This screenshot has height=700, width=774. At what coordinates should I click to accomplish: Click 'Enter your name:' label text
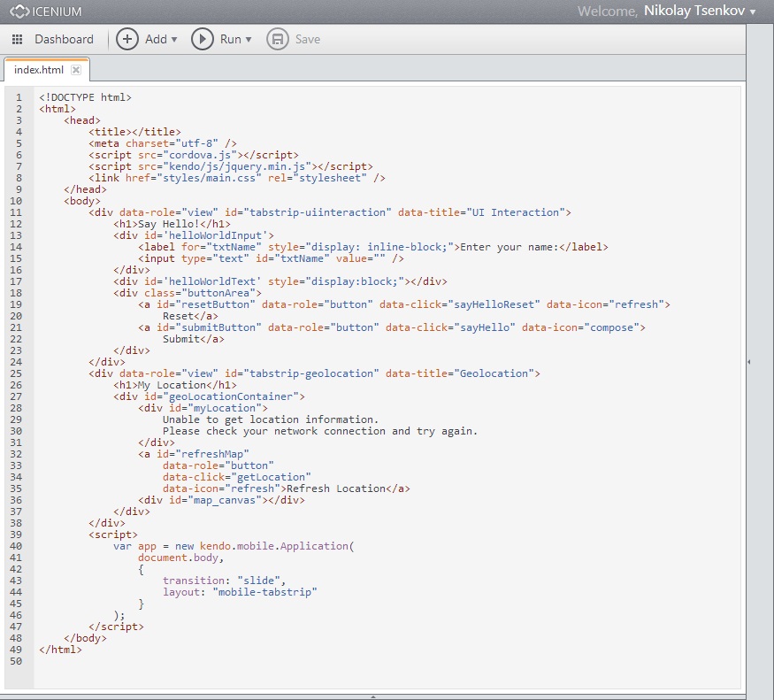coord(510,247)
